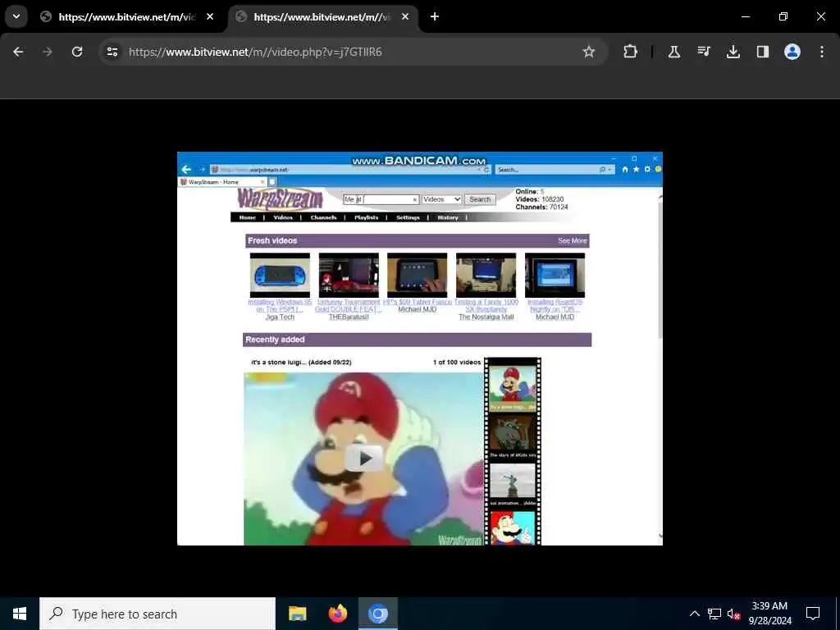
Task: Open Michael MJD's HP tablet video thumbnail
Action: 418,275
